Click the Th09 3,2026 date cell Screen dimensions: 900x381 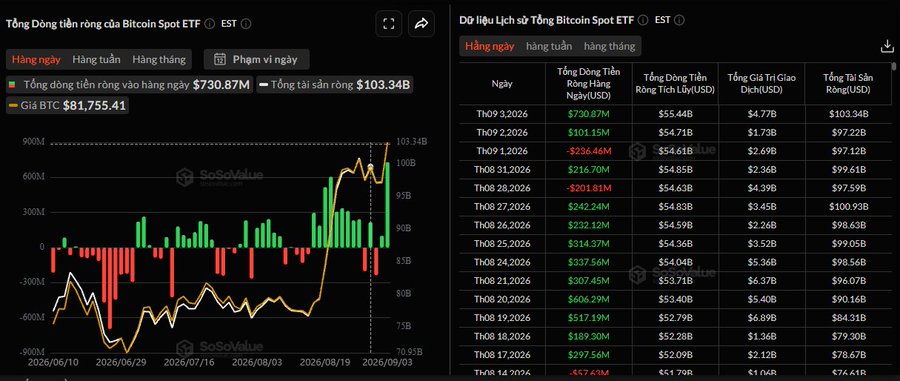(501, 114)
